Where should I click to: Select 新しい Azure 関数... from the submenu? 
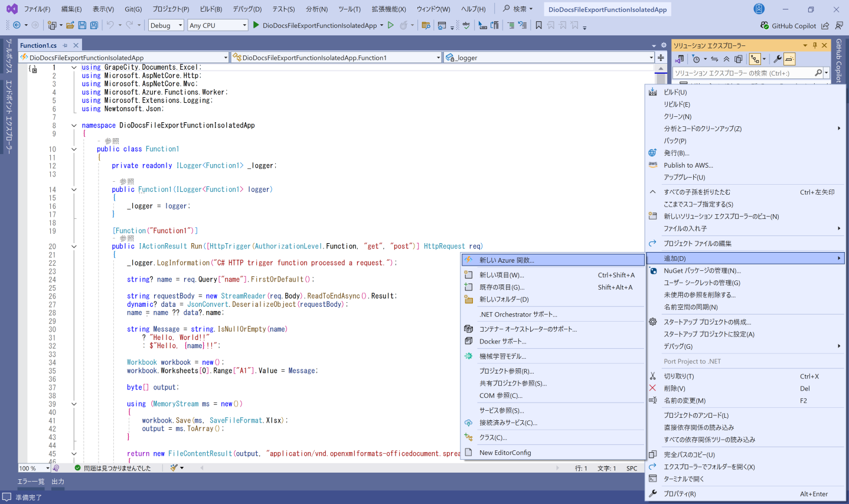point(553,260)
